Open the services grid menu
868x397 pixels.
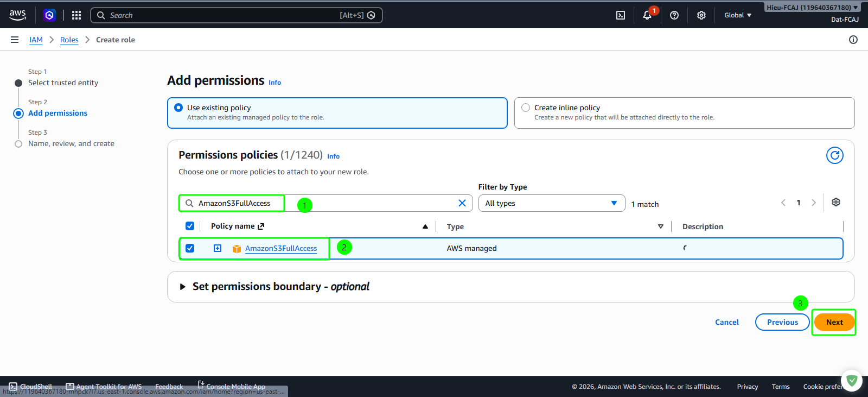click(76, 15)
